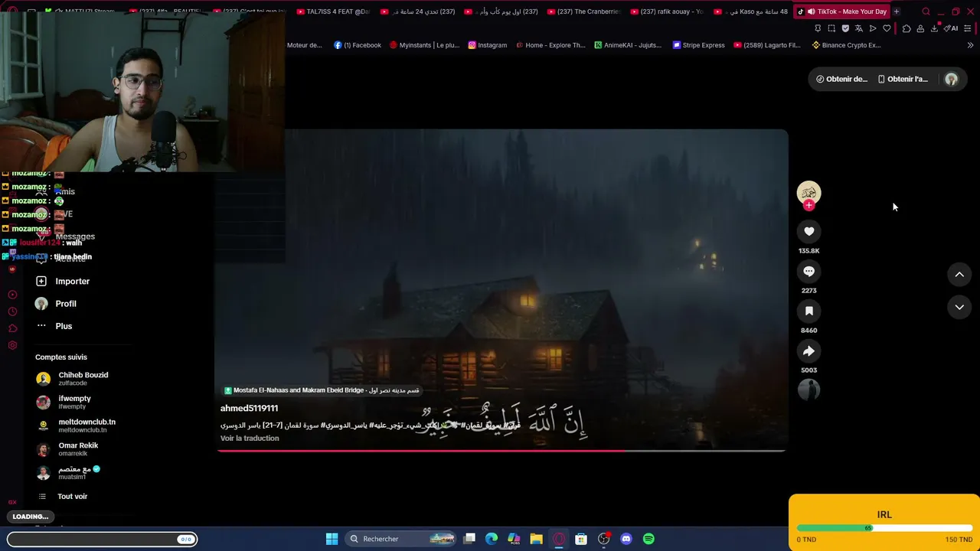The image size is (980, 551).
Task: Open the browser easy-setup menu icon
Action: coord(968,28)
